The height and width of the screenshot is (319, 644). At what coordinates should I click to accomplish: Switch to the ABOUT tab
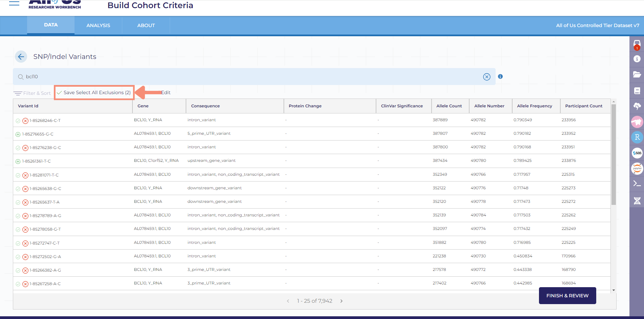(146, 25)
